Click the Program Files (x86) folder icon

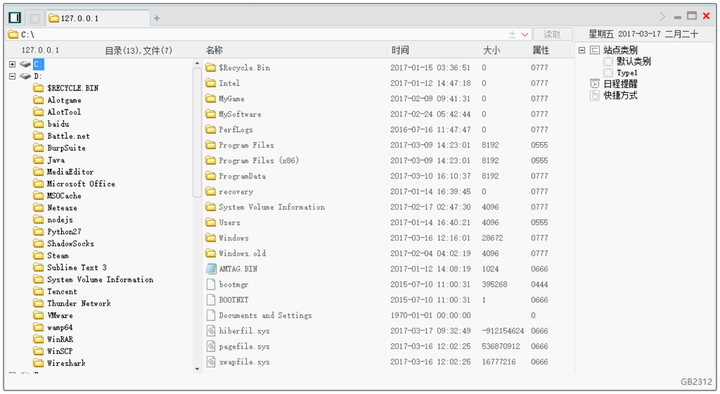tap(211, 160)
